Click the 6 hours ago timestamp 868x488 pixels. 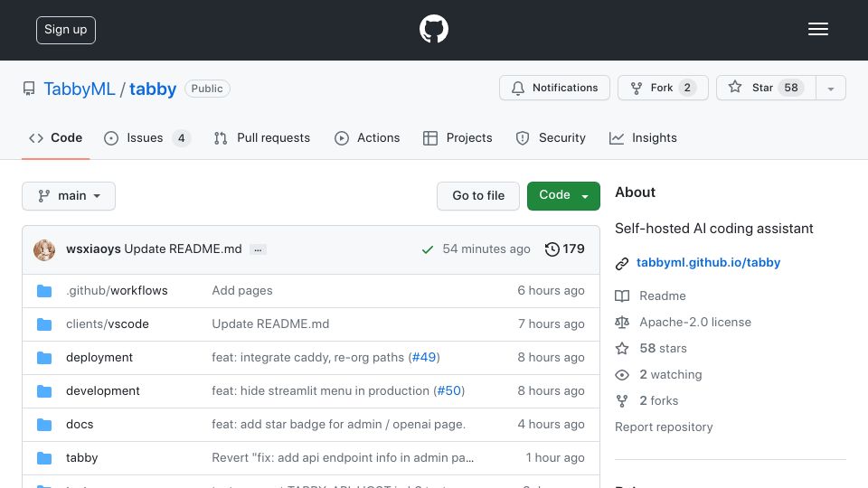click(x=551, y=290)
